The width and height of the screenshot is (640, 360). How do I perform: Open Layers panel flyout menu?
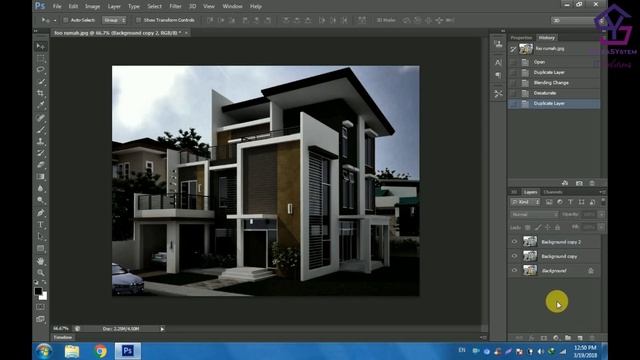[x=602, y=192]
